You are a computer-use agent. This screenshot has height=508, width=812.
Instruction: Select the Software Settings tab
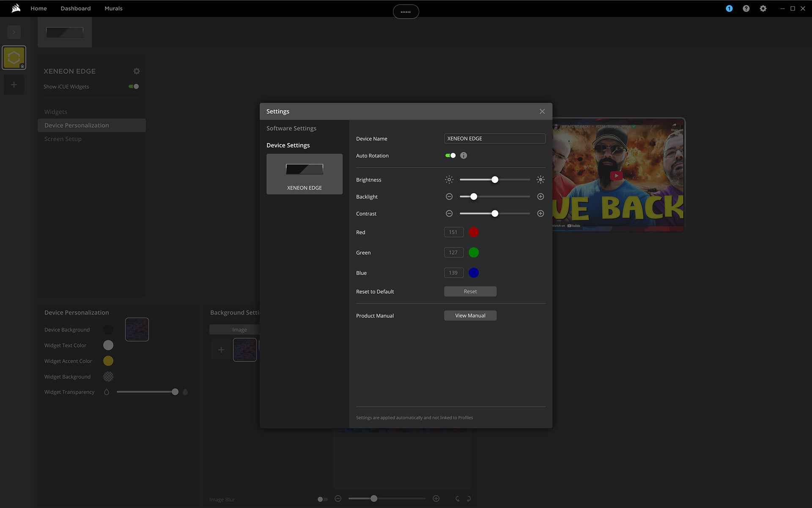pyautogui.click(x=291, y=128)
